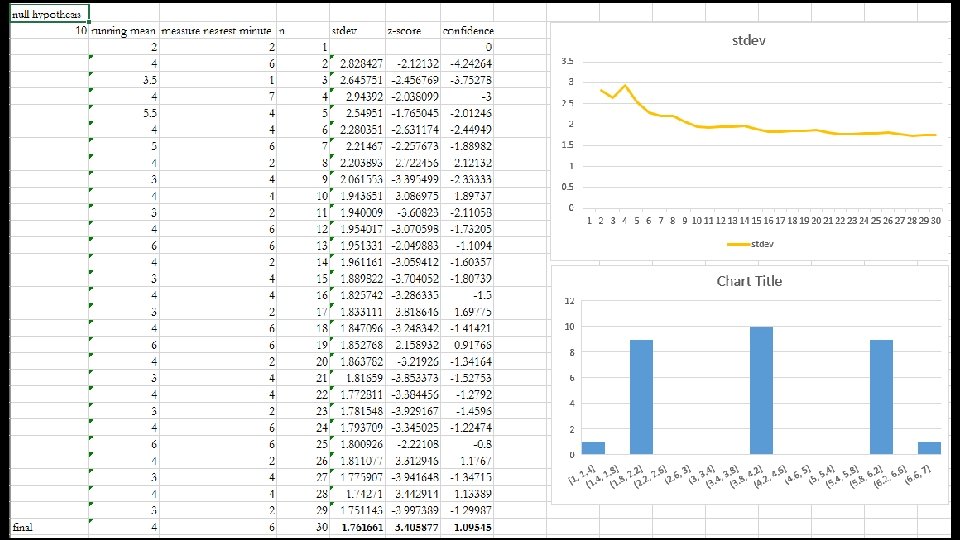Select the running mean value 3.5
The height and width of the screenshot is (540, 960).
point(124,80)
